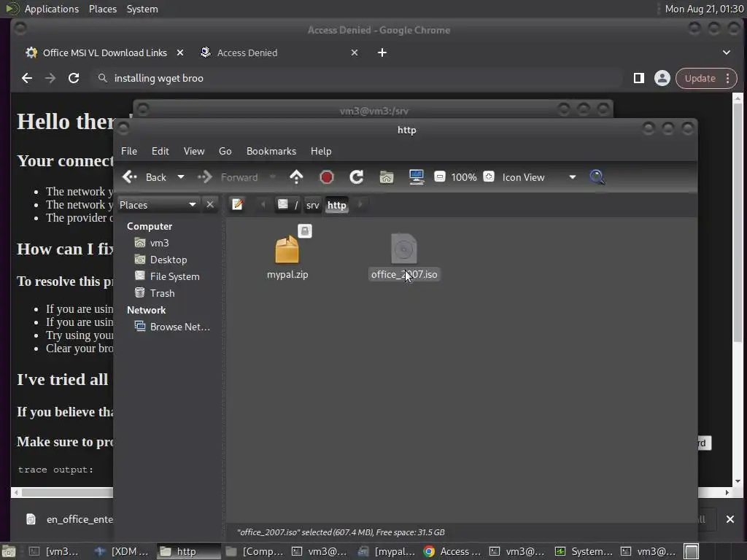This screenshot has height=560, width=747.
Task: Select the srv path button
Action: point(312,205)
